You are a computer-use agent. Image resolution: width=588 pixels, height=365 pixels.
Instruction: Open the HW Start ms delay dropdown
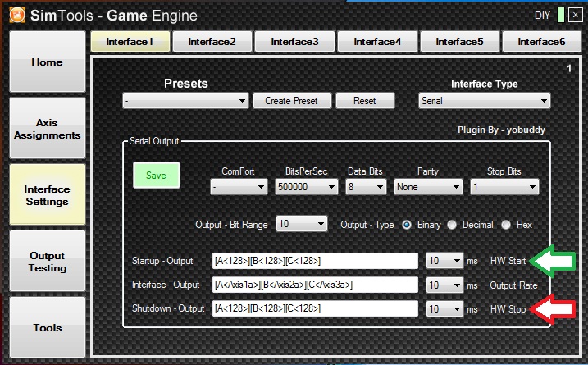point(444,261)
